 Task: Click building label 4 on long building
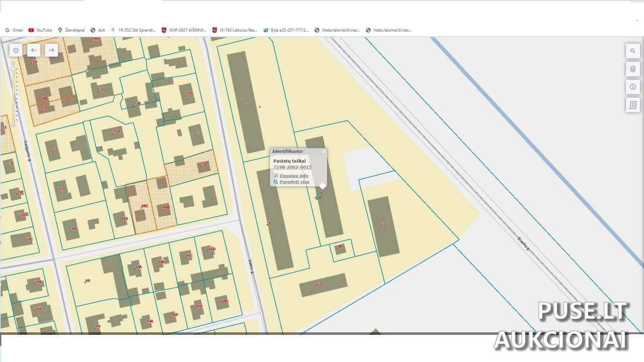[x=269, y=223]
